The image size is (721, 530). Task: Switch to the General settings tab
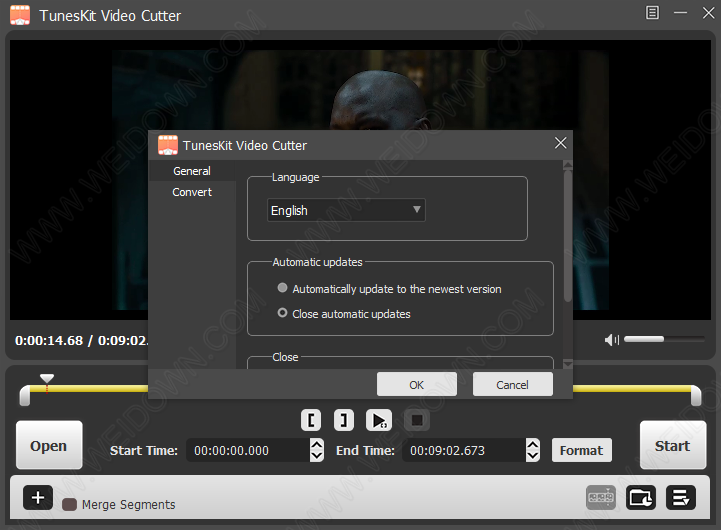(192, 171)
